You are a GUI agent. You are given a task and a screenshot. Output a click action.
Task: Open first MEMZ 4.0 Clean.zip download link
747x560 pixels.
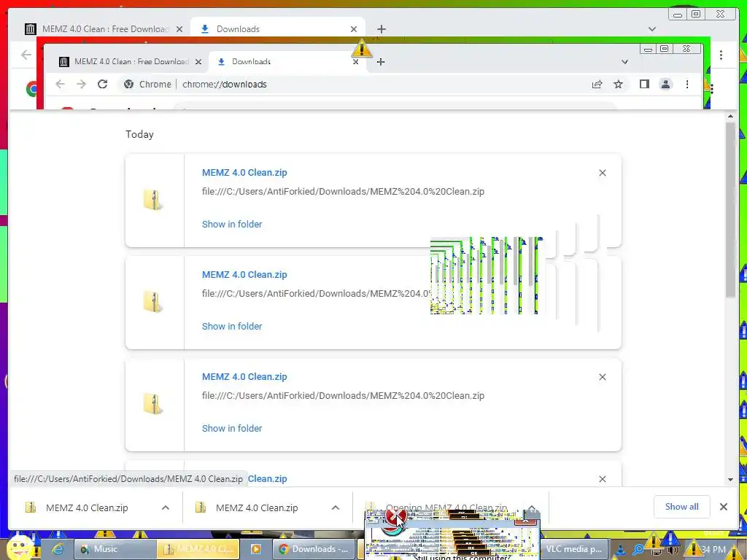244,173
